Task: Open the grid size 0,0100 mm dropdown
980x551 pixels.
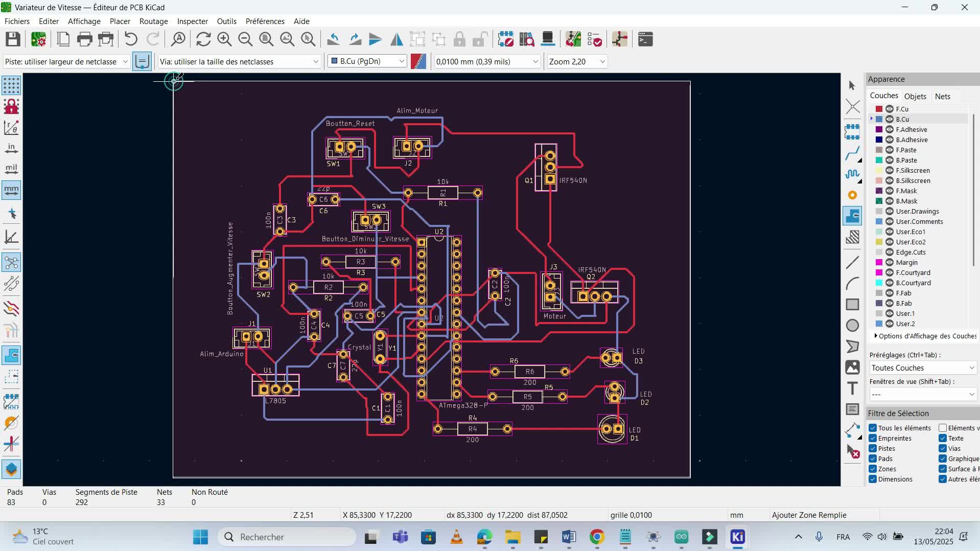Action: point(487,62)
